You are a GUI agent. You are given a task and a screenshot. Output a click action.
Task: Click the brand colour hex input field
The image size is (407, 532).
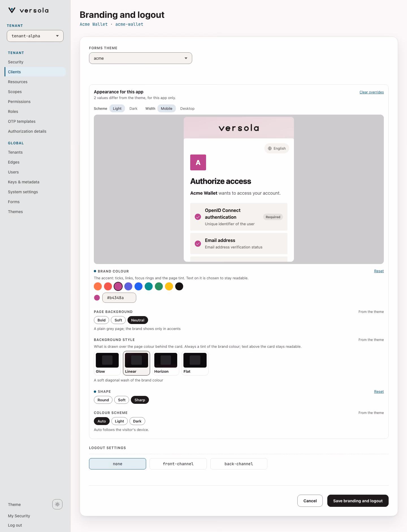pyautogui.click(x=119, y=298)
